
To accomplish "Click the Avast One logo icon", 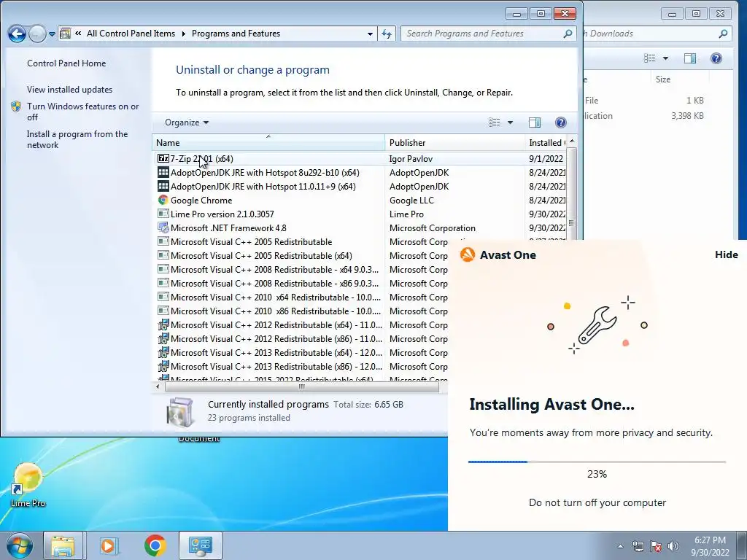I will tap(468, 254).
